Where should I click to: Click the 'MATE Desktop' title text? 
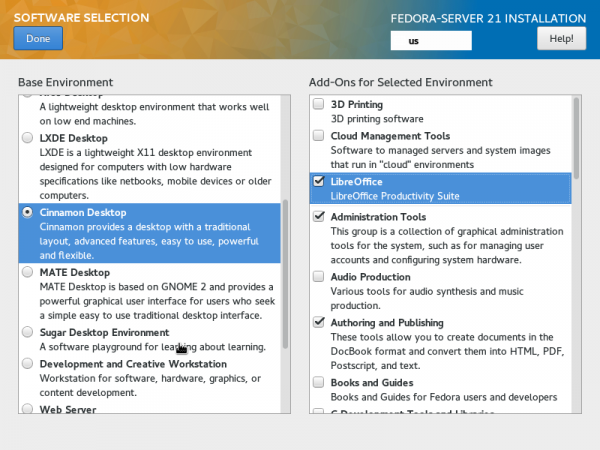pos(75,272)
